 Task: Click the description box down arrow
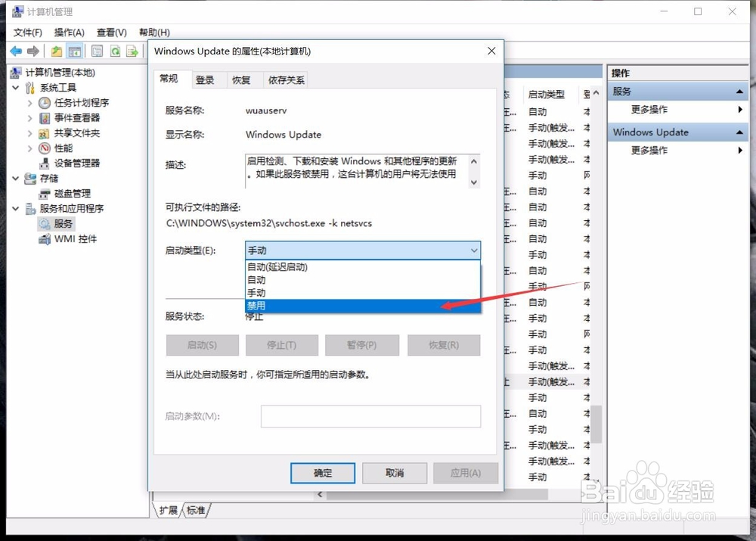(474, 182)
